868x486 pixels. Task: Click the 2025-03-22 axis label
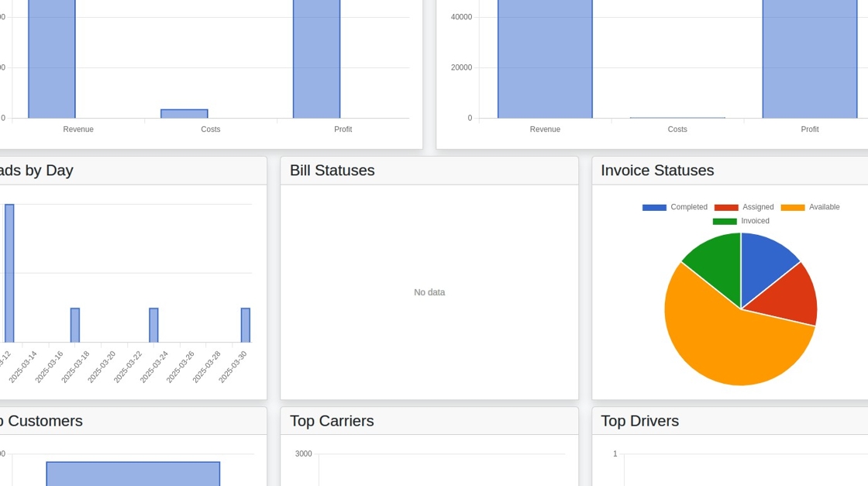point(127,367)
